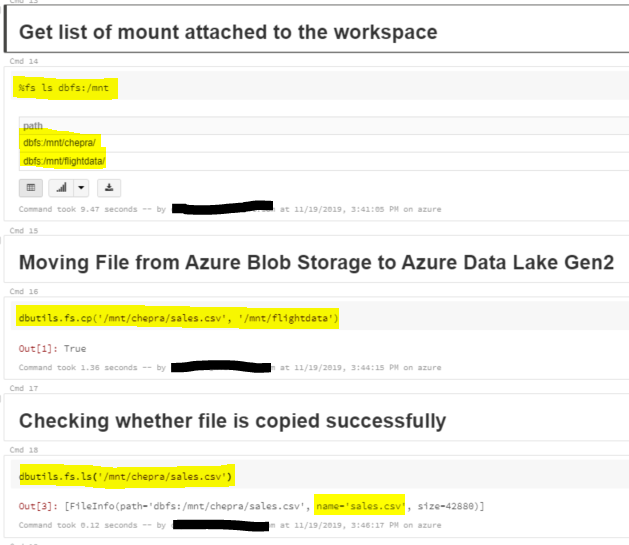Click the Cmd 14 cell label
This screenshot has width=629, height=545.
pos(24,61)
